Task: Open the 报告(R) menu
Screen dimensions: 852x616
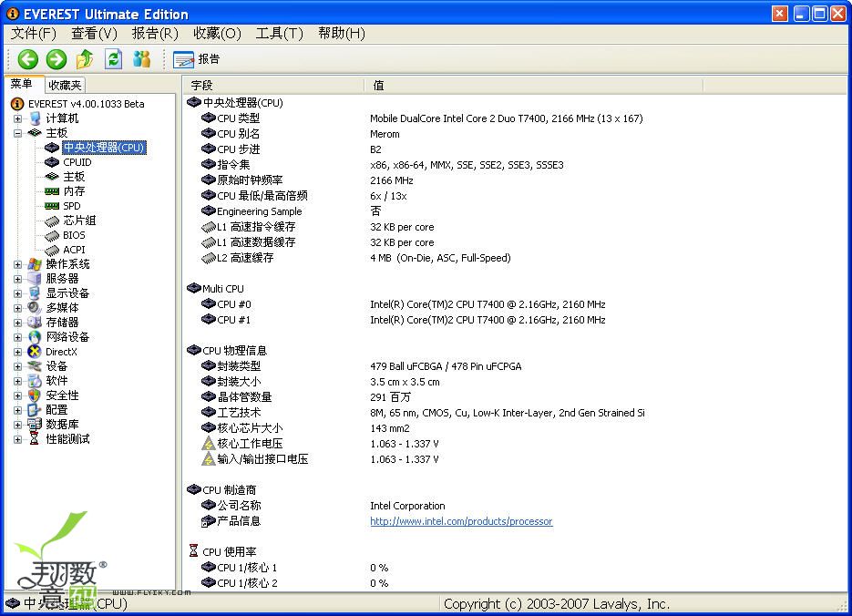Action: (x=156, y=34)
